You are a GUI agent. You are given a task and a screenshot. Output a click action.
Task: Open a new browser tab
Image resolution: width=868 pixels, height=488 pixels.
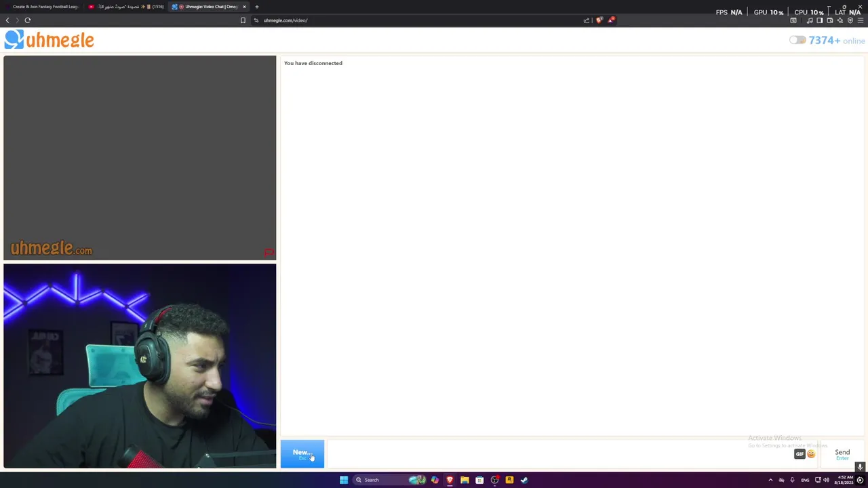click(257, 7)
